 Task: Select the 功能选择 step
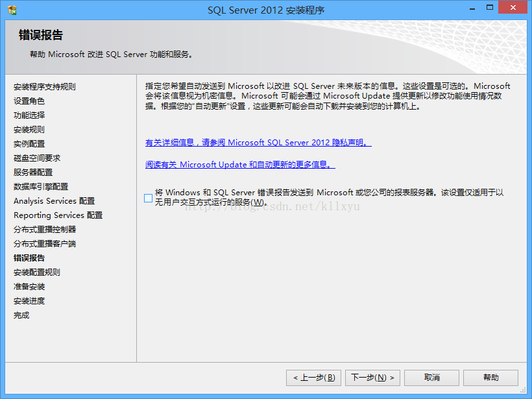pyautogui.click(x=29, y=115)
